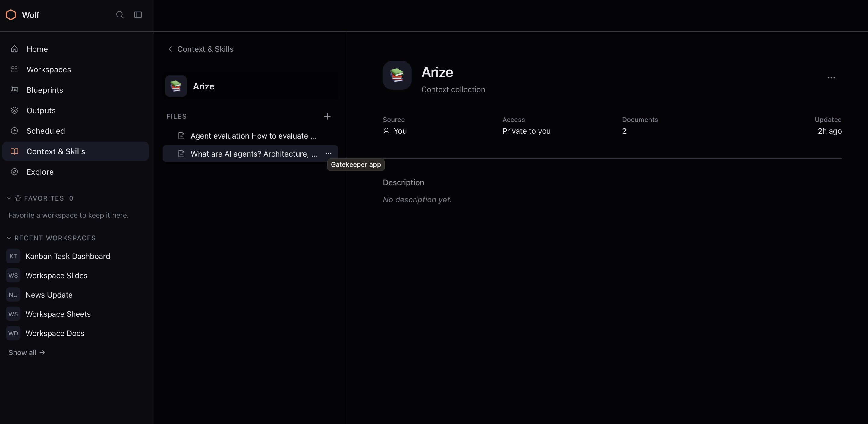Viewport: 868px width, 424px height.
Task: Click the Explore compass icon
Action: (x=14, y=172)
